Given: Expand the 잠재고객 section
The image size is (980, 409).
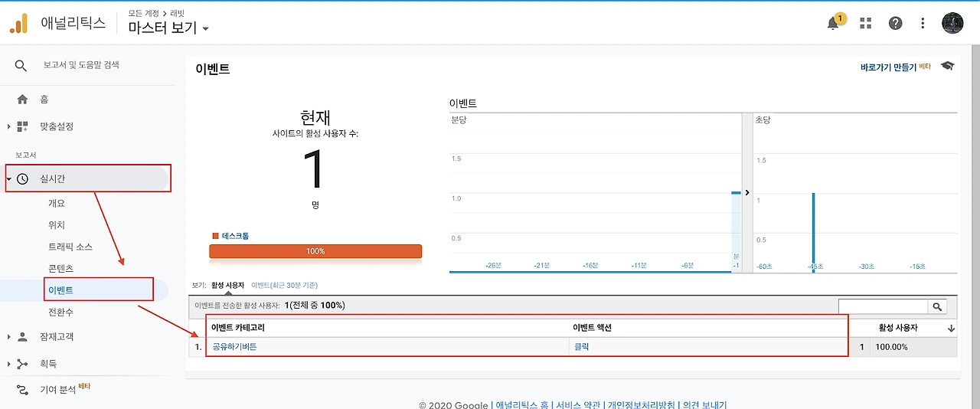Looking at the screenshot, I should (x=8, y=336).
